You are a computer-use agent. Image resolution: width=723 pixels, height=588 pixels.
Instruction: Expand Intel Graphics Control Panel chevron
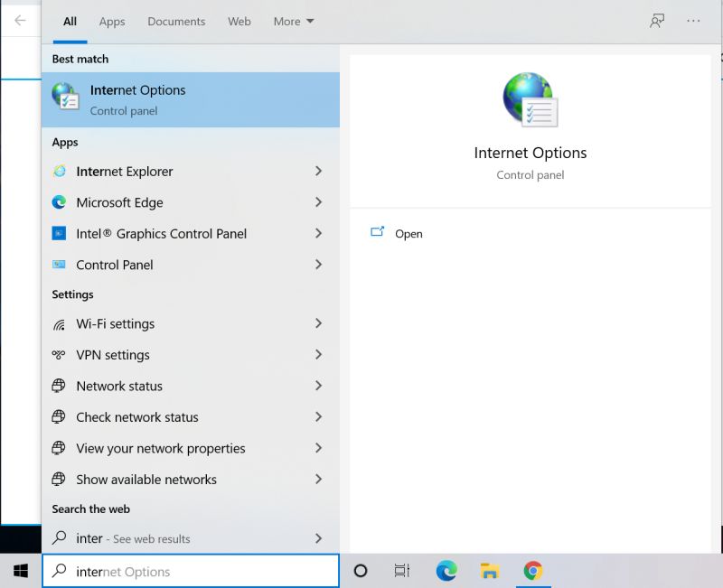point(319,234)
